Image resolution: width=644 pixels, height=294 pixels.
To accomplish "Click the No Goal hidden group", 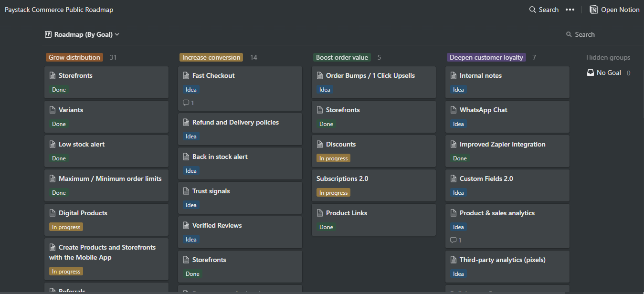I will point(609,73).
